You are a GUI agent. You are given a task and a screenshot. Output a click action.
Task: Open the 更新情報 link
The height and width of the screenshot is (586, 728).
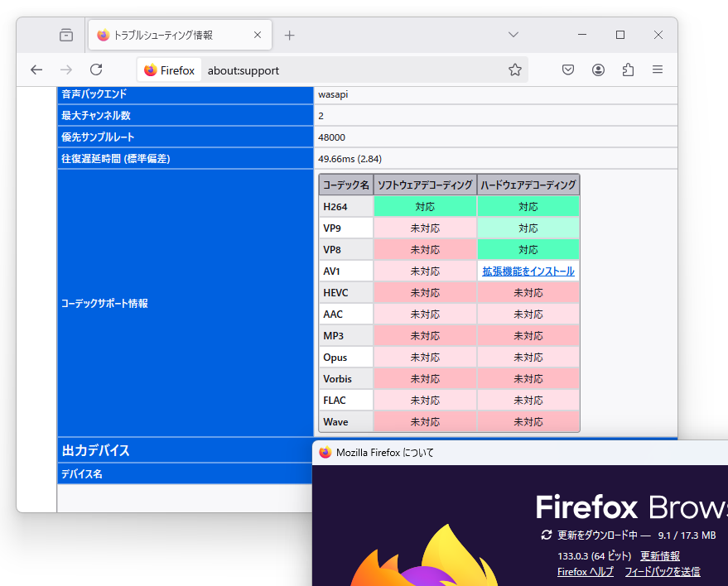click(x=660, y=555)
